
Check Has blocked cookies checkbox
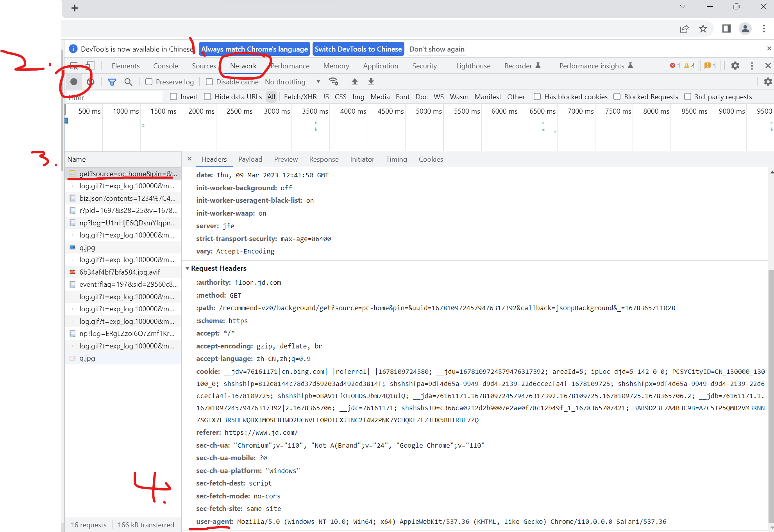[x=537, y=96]
